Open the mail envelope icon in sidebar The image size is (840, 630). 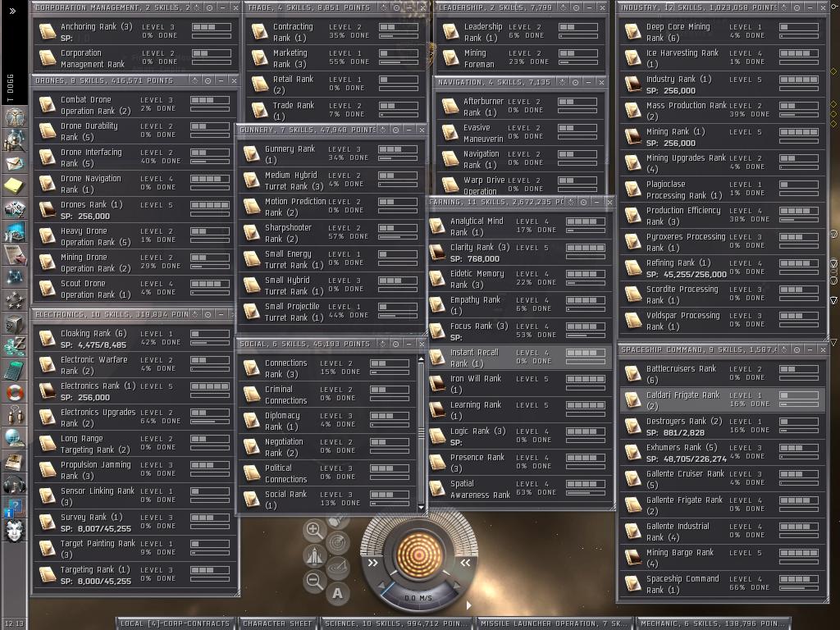pyautogui.click(x=15, y=163)
